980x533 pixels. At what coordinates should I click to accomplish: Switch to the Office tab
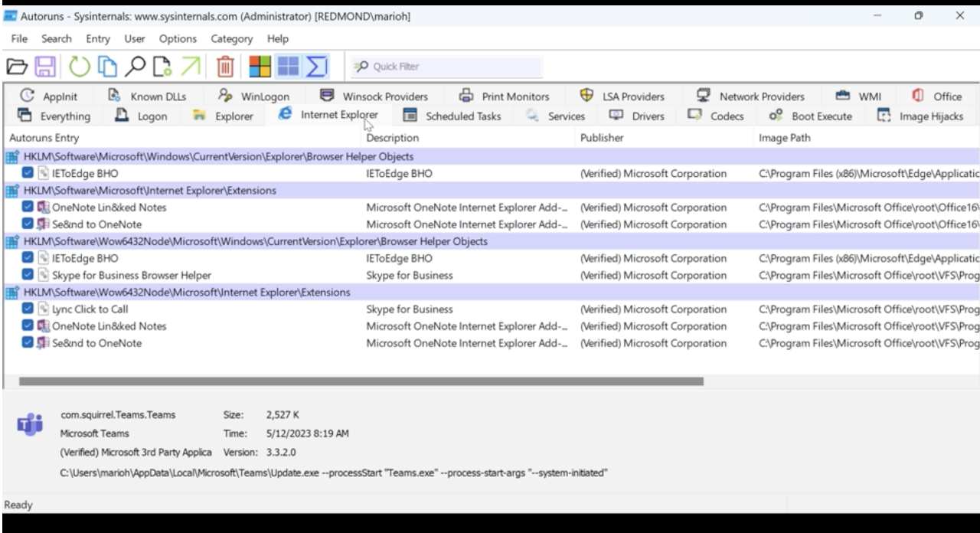937,96
